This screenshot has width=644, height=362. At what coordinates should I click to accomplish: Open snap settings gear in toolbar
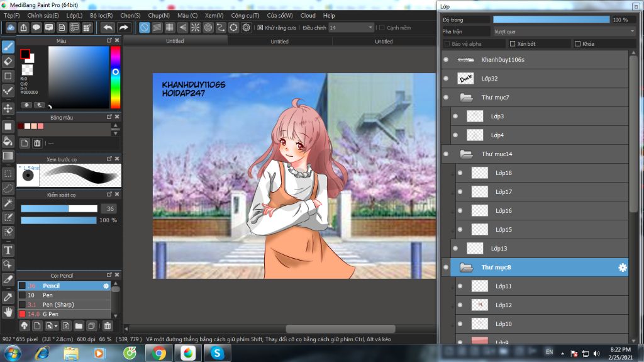[247, 28]
